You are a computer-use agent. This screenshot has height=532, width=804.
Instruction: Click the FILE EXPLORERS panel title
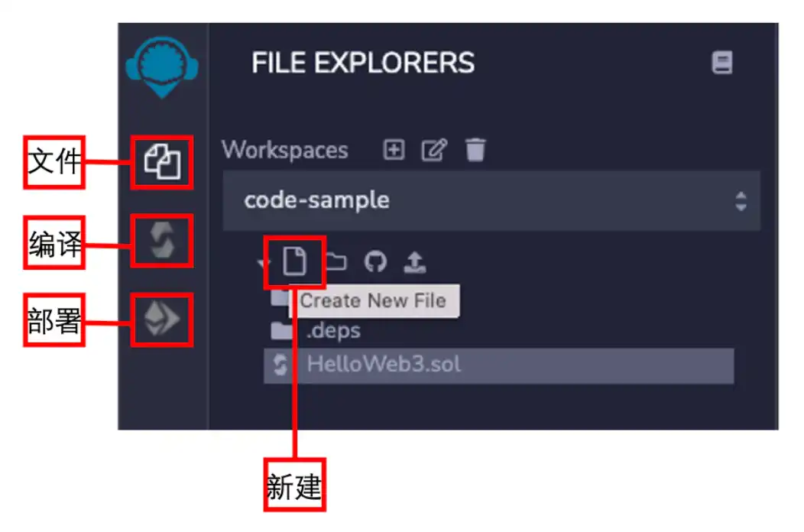coord(363,63)
